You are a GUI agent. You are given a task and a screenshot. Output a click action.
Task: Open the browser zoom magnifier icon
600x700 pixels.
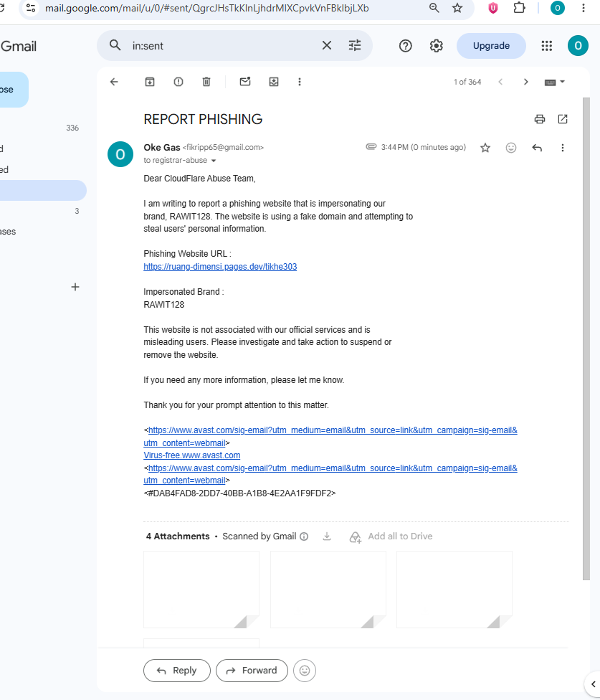(x=434, y=8)
